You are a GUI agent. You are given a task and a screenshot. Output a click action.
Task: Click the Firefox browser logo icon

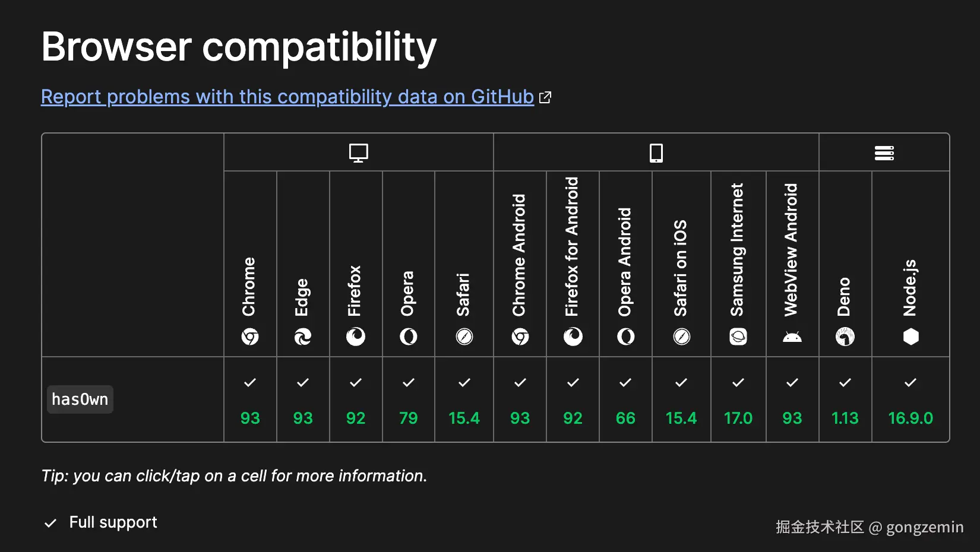click(x=356, y=337)
